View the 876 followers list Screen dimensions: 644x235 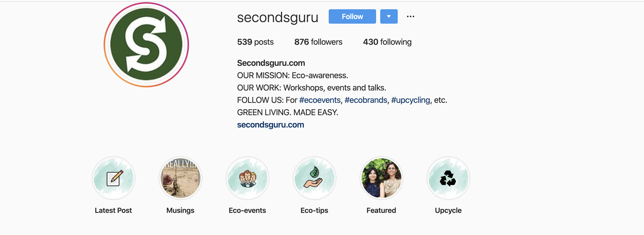click(x=318, y=42)
